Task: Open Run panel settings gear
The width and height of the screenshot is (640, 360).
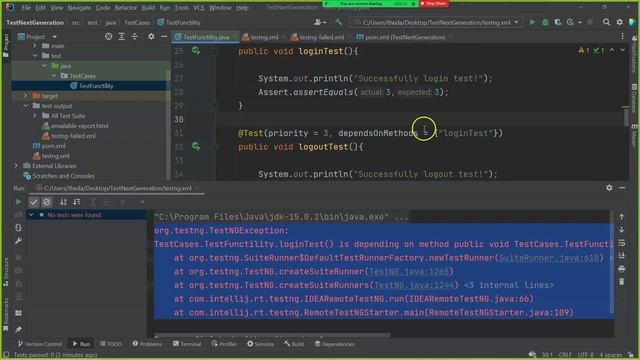Action: click(609, 188)
